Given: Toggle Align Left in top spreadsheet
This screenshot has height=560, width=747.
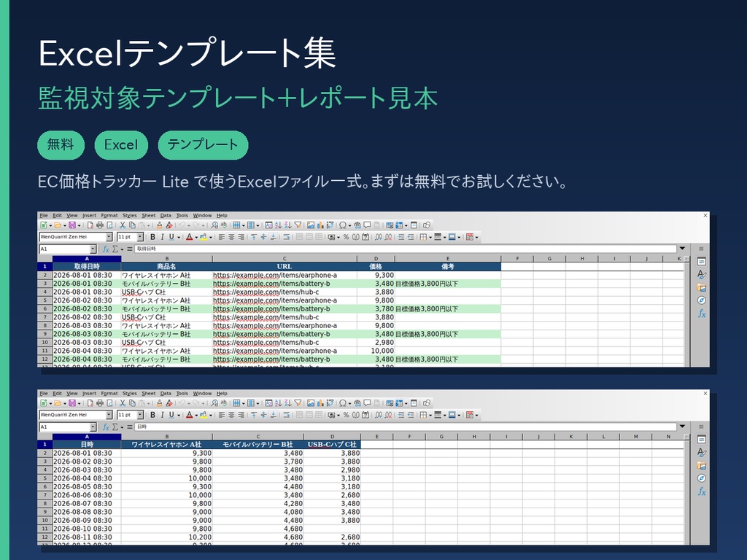Looking at the screenshot, I should pyautogui.click(x=222, y=237).
